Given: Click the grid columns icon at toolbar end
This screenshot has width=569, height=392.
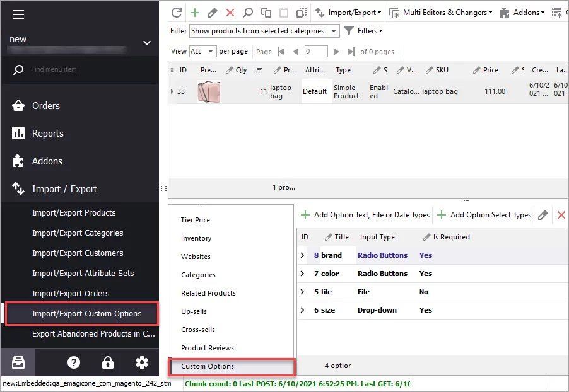Looking at the screenshot, I should (556, 13).
